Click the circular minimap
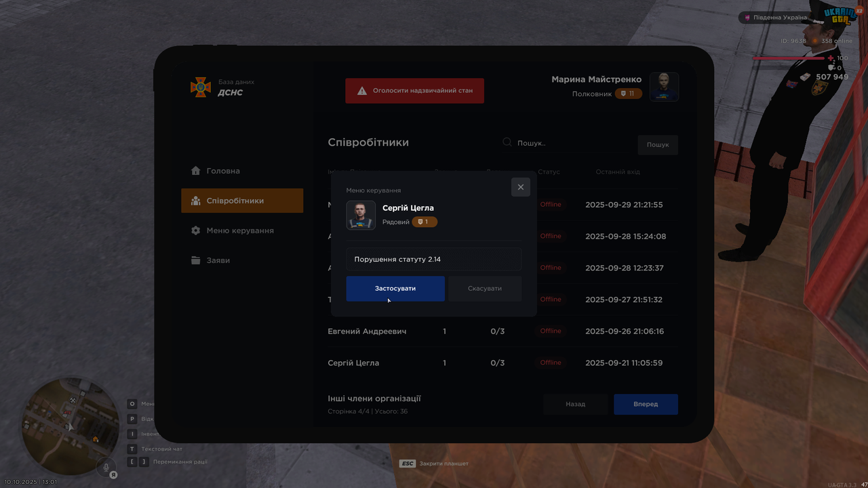 [x=70, y=426]
